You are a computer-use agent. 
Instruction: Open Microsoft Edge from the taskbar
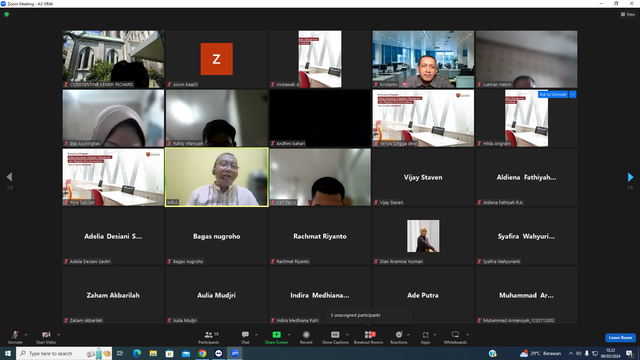(x=137, y=353)
